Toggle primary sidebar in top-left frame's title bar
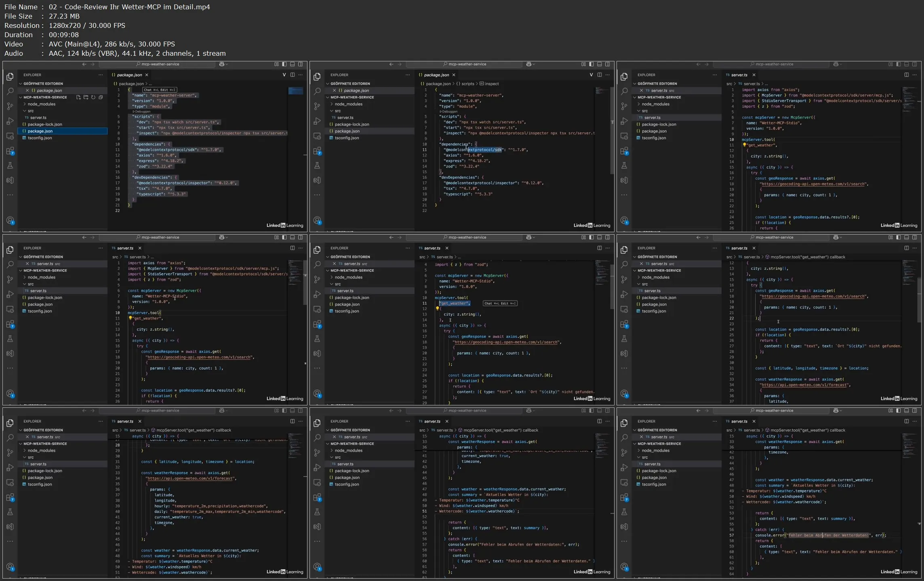 [x=284, y=64]
